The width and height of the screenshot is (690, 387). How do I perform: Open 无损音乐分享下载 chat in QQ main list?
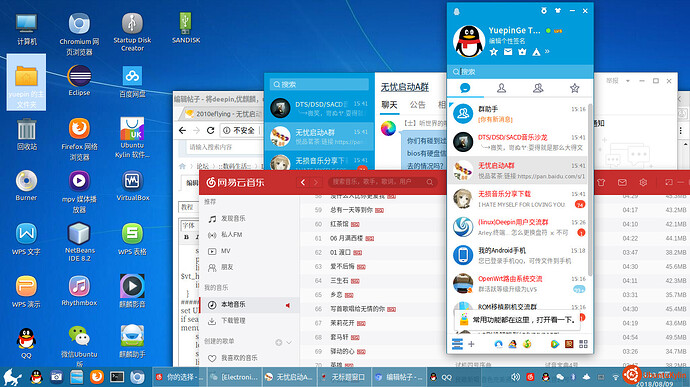pyautogui.click(x=518, y=199)
